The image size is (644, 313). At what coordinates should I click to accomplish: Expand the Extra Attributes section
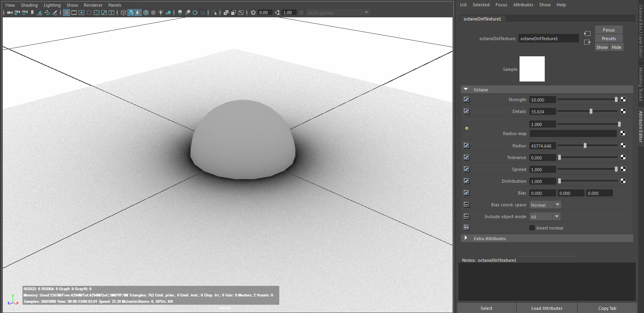466,238
